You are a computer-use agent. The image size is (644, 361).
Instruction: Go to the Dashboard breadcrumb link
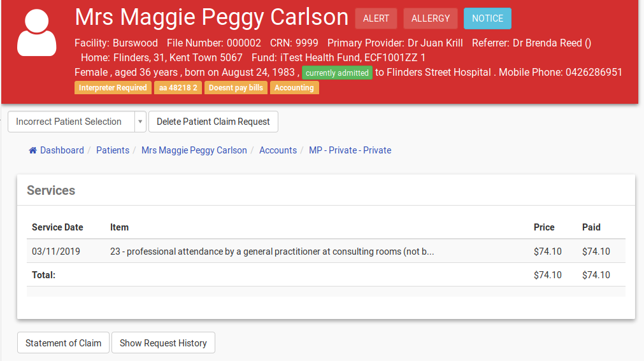(62, 150)
